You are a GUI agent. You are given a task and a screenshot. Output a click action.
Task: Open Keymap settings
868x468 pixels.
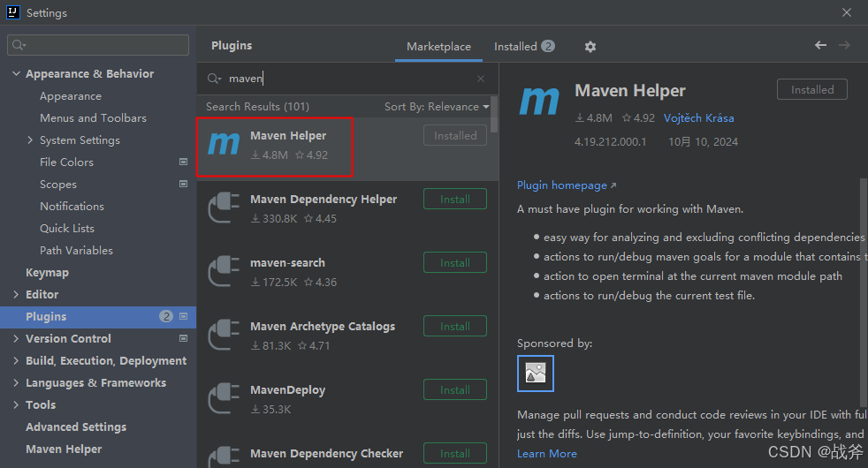pos(47,273)
